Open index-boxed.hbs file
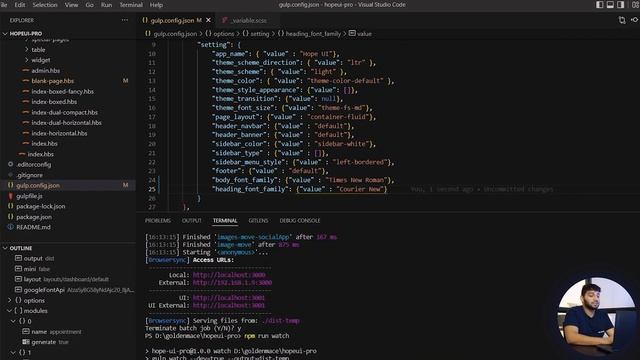 tap(54, 102)
